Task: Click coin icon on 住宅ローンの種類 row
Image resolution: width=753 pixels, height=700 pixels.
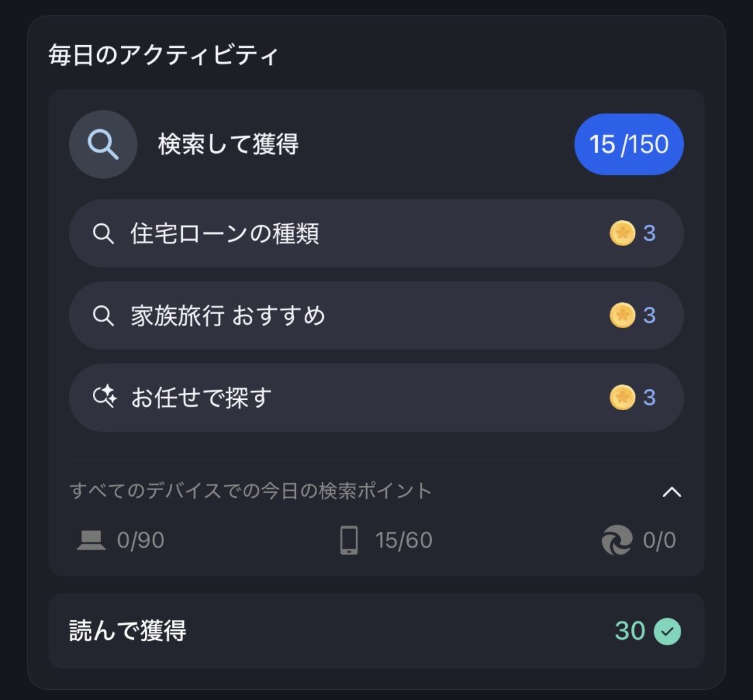Action: (622, 234)
